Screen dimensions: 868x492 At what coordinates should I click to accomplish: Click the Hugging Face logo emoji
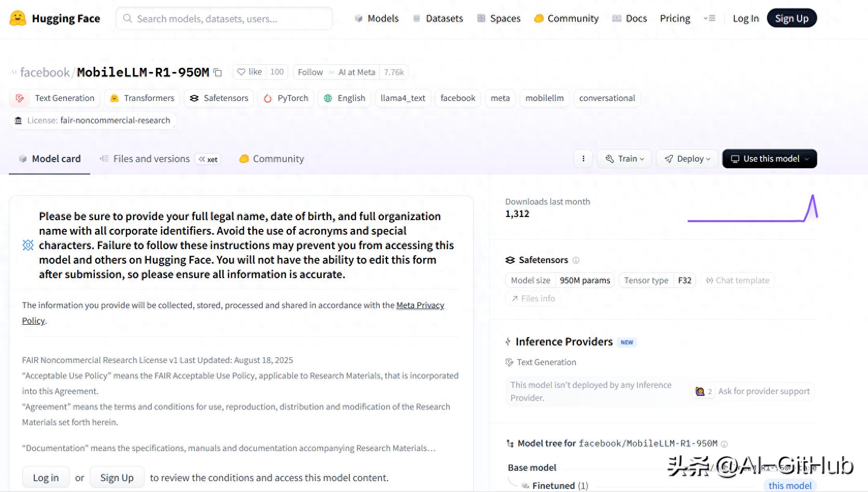pyautogui.click(x=18, y=19)
